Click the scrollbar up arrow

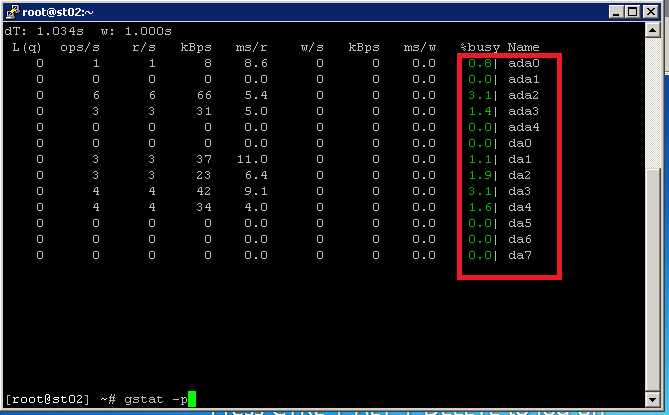pyautogui.click(x=652, y=30)
